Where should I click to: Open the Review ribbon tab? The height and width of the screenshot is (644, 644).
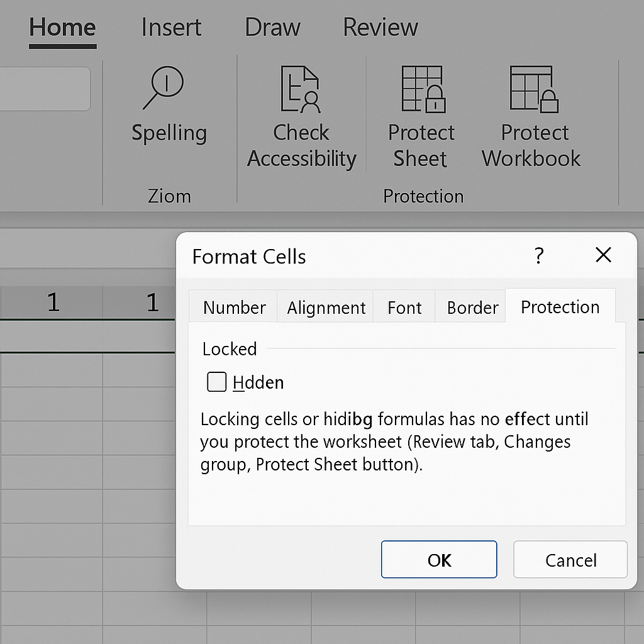(380, 28)
